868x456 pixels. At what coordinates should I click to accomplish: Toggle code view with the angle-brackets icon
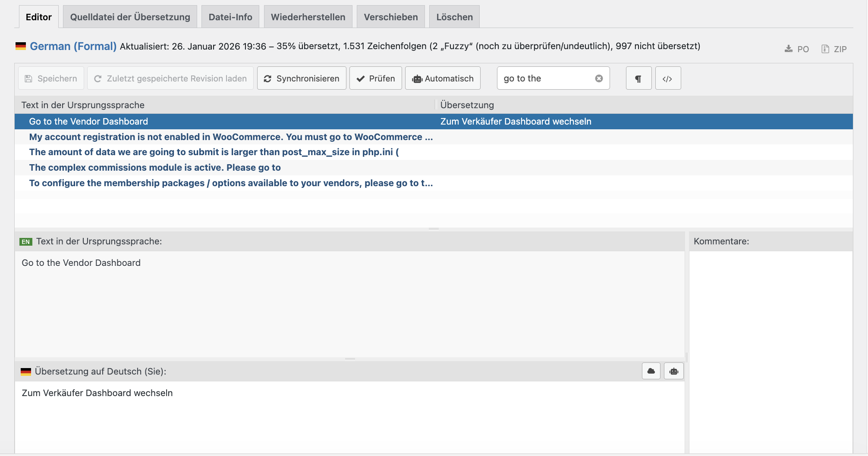coord(667,78)
